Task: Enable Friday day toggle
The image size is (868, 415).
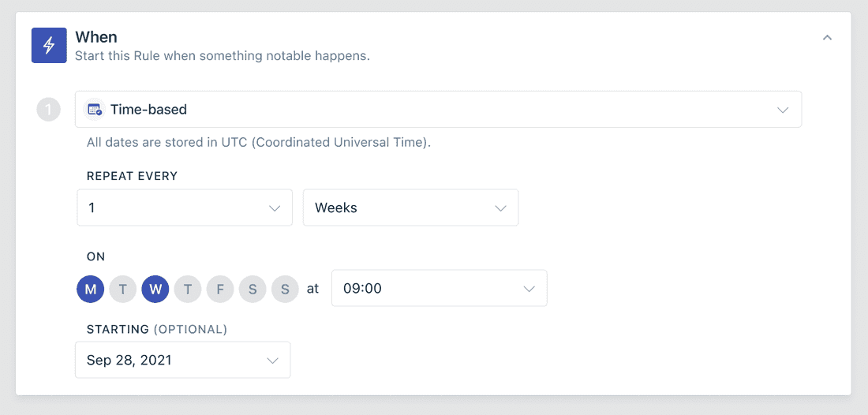Action: (220, 289)
